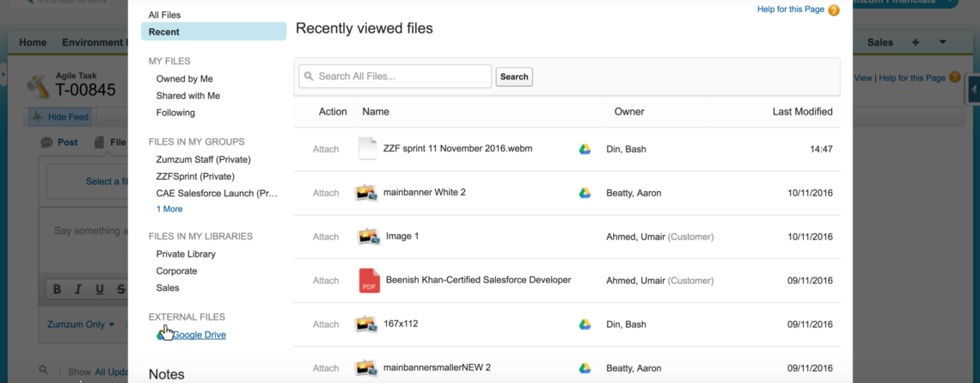
Task: Click the PDF icon for Beenish Khan file
Action: pos(369,281)
